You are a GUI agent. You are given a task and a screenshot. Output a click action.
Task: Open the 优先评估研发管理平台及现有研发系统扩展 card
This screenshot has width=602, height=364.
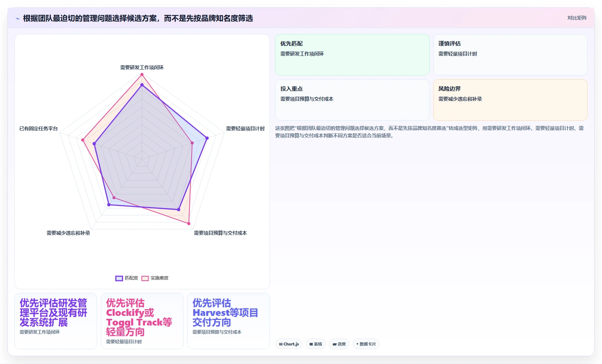(56, 321)
